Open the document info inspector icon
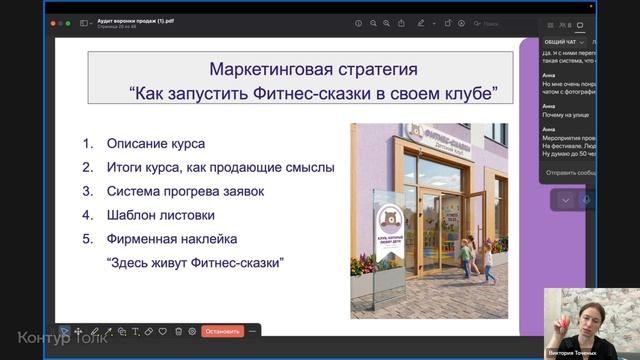This screenshot has height=360, width=640. (358, 24)
